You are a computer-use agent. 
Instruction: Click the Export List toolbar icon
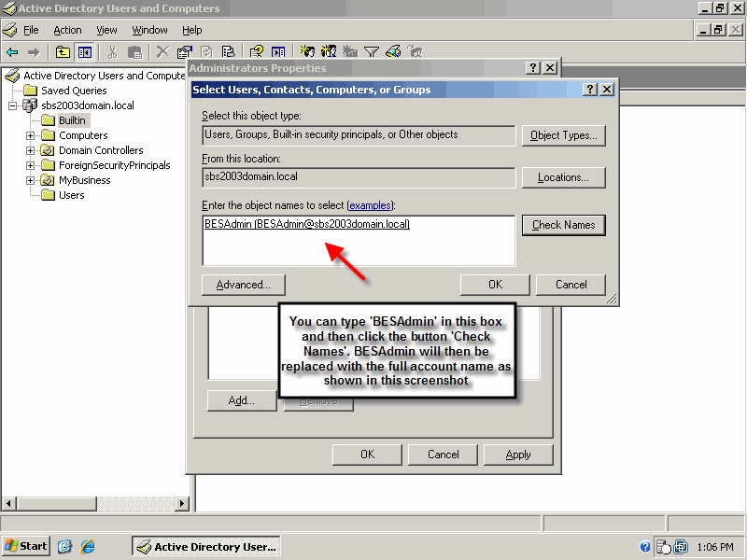point(228,51)
